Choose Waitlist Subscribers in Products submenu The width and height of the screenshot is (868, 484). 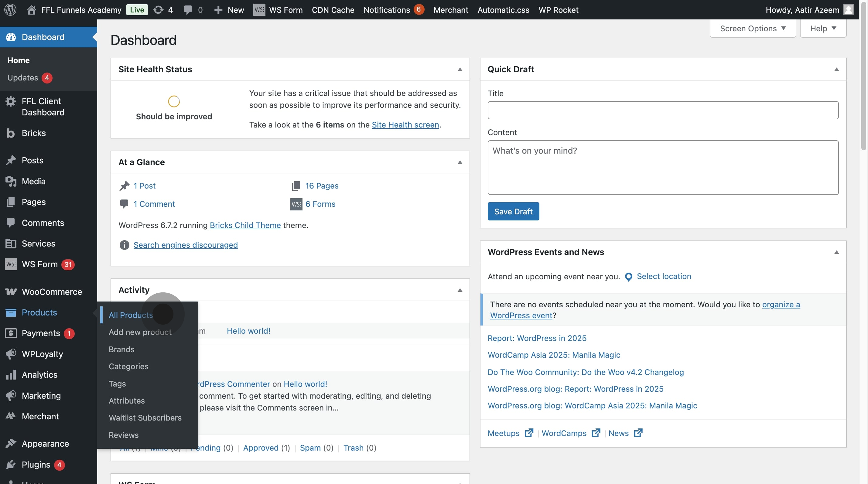tap(145, 418)
